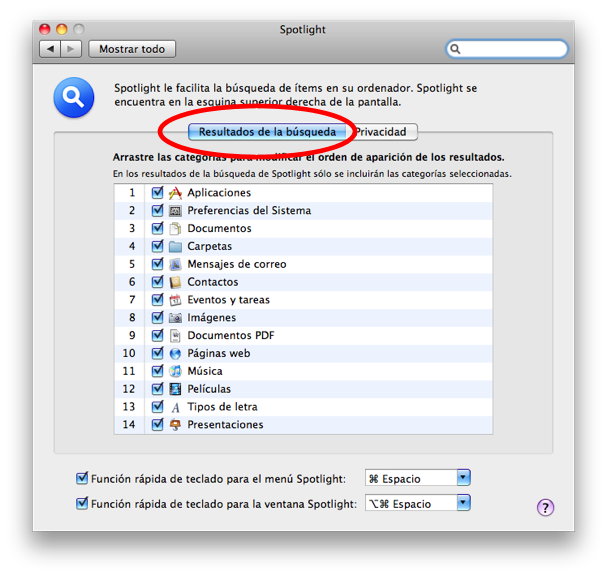The height and width of the screenshot is (576, 607).
Task: Select the Presentaciones row label
Action: click(225, 425)
